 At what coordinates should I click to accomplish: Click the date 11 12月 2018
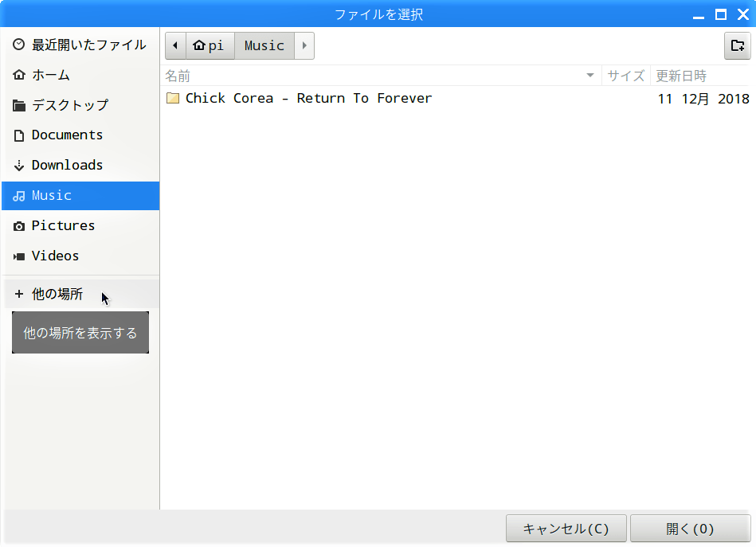click(703, 99)
